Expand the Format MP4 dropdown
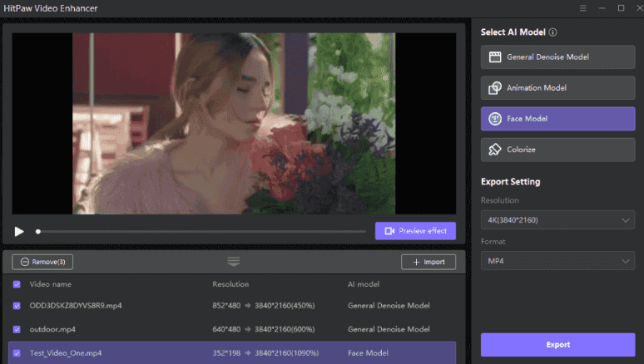 (x=557, y=262)
